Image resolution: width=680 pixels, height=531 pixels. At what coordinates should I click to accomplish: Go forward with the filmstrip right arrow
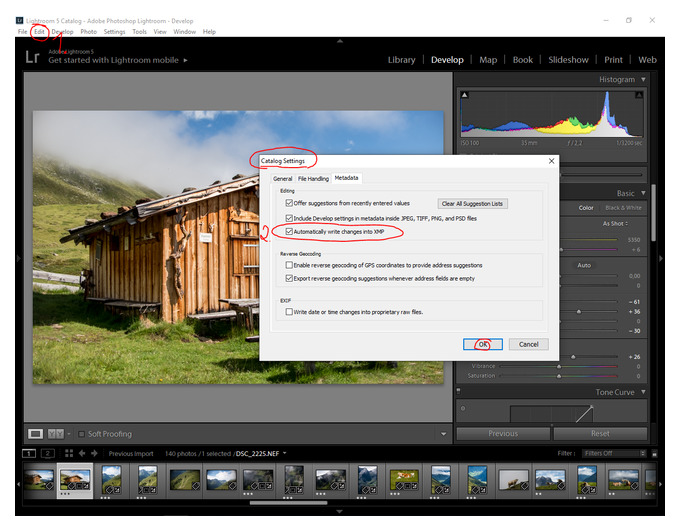pyautogui.click(x=94, y=453)
